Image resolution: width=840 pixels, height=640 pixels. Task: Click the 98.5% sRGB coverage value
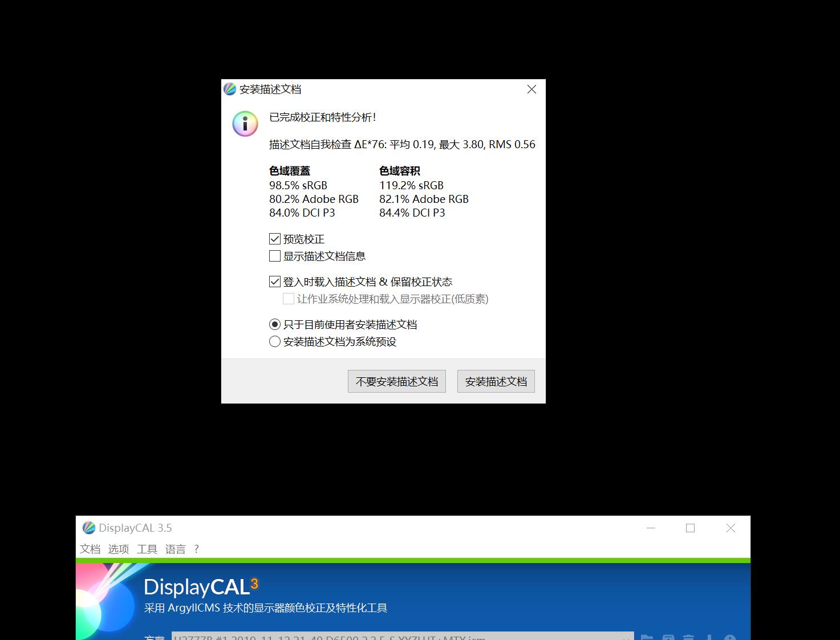click(298, 185)
